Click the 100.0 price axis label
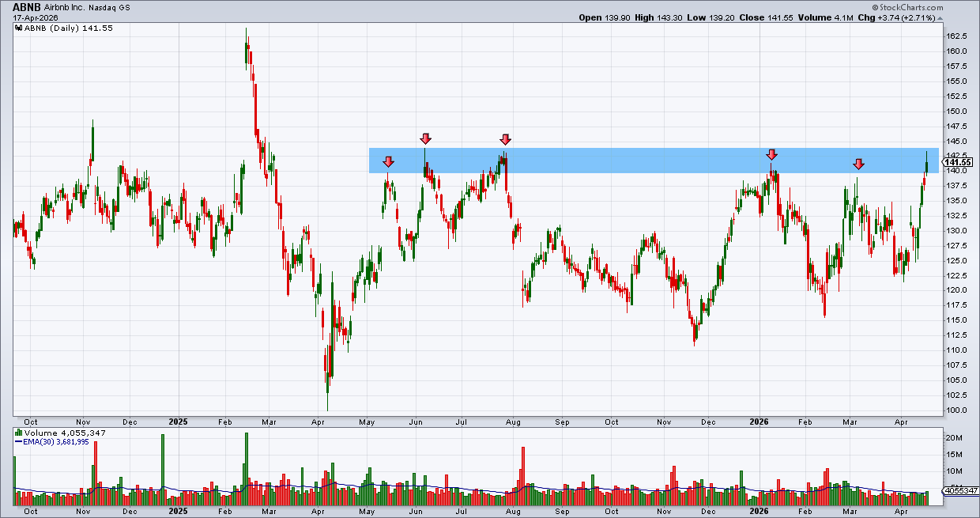Image resolution: width=980 pixels, height=518 pixels. click(956, 410)
